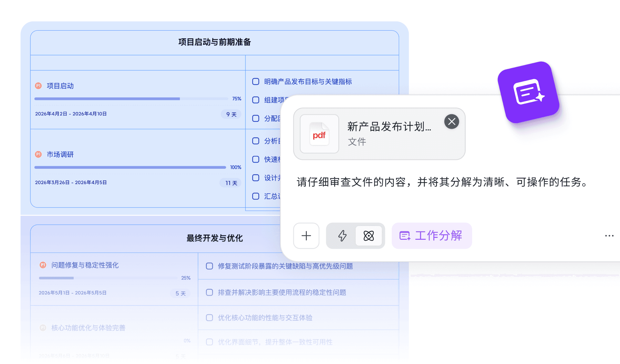Select the atom deep thinking mode icon
This screenshot has height=364, width=620.
[368, 236]
